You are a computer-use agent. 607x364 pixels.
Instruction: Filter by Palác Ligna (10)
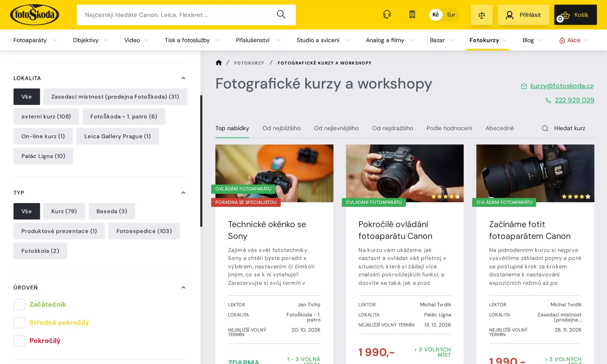(43, 156)
